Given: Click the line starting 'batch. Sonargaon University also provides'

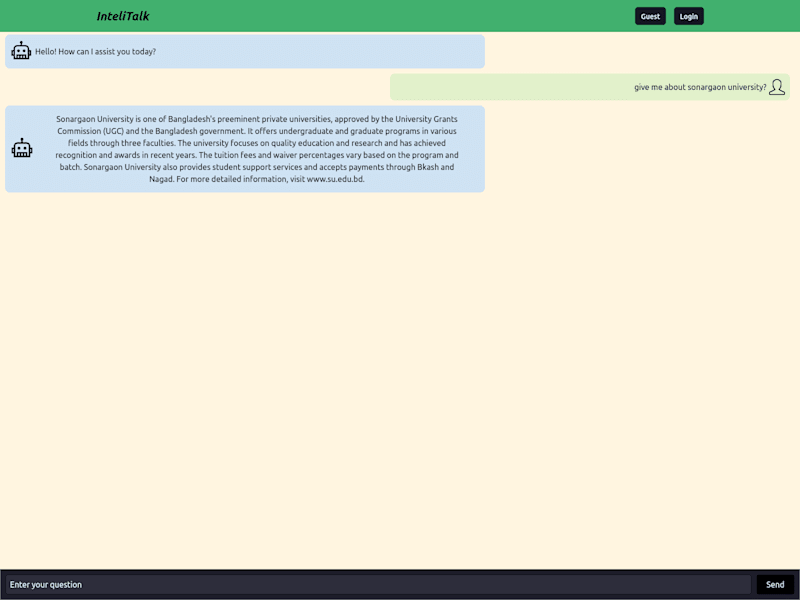Looking at the screenshot, I should tap(257, 167).
